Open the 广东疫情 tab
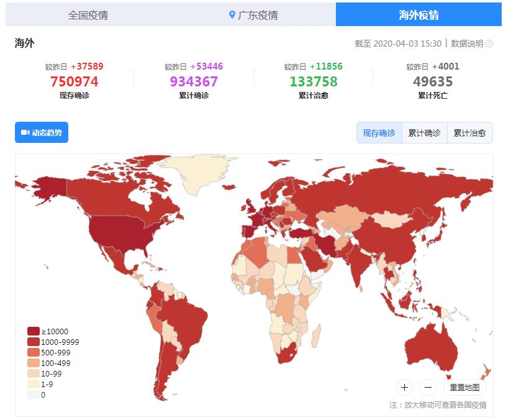 [x=253, y=15]
